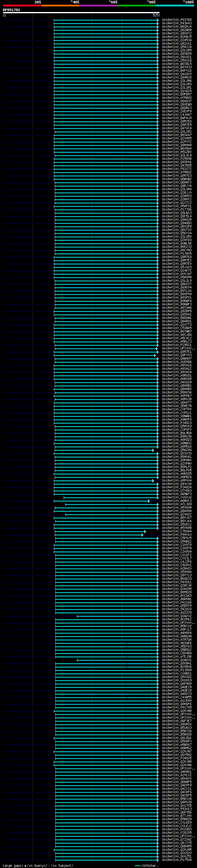Viewport: 197px width, 868px height.
Task: Click label UniRef100_D0A1M9
Action: click(176, 589)
